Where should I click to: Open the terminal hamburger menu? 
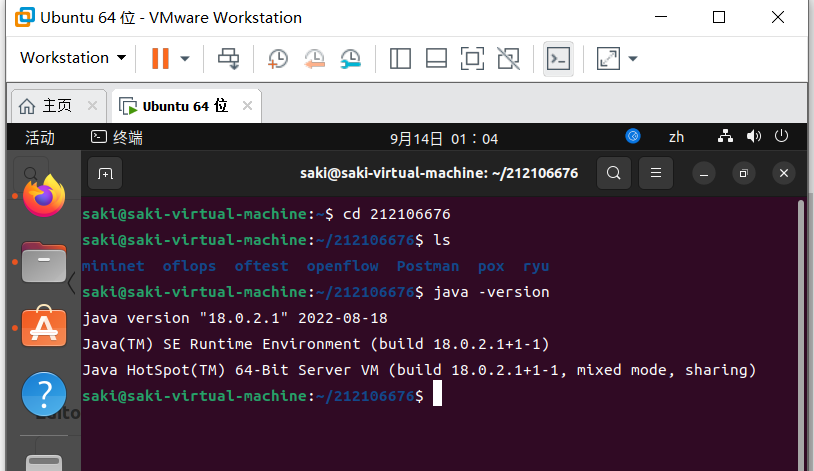coord(656,173)
